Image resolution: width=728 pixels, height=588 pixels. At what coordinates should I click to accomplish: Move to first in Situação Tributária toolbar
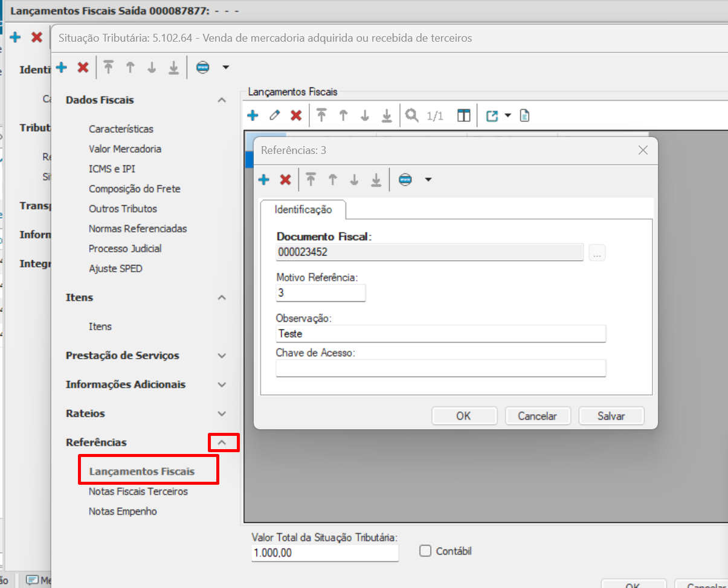point(108,68)
